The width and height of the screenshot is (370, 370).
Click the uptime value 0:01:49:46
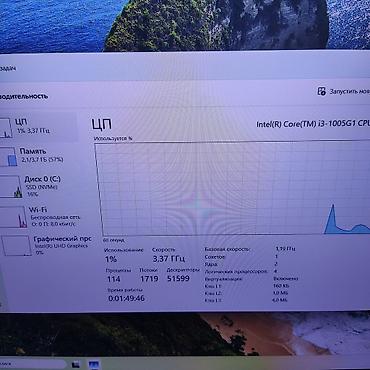coord(126,298)
